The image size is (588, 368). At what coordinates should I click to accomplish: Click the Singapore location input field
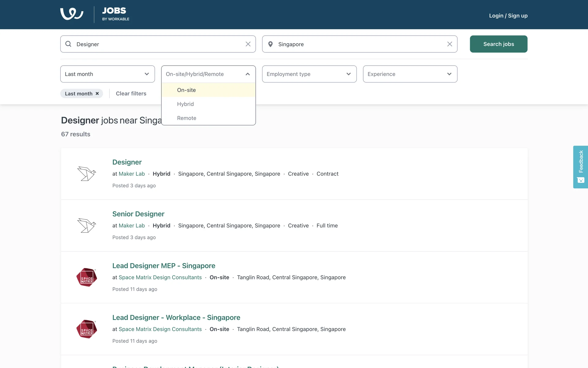pyautogui.click(x=358, y=44)
